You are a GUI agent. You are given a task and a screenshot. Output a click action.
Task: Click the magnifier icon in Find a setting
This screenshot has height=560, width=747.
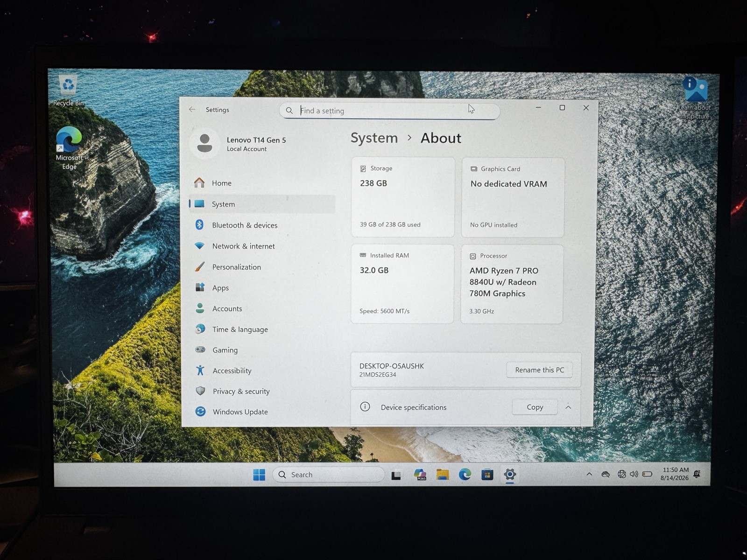coord(289,110)
